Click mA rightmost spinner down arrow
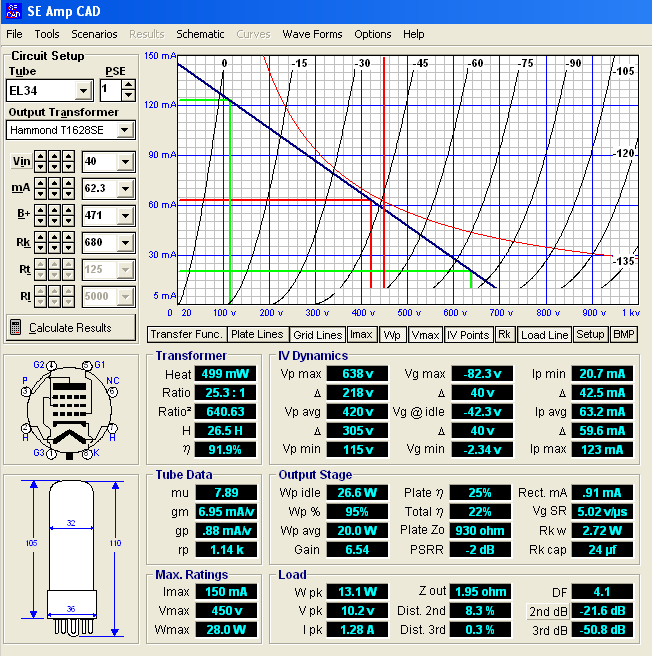 tap(68, 194)
